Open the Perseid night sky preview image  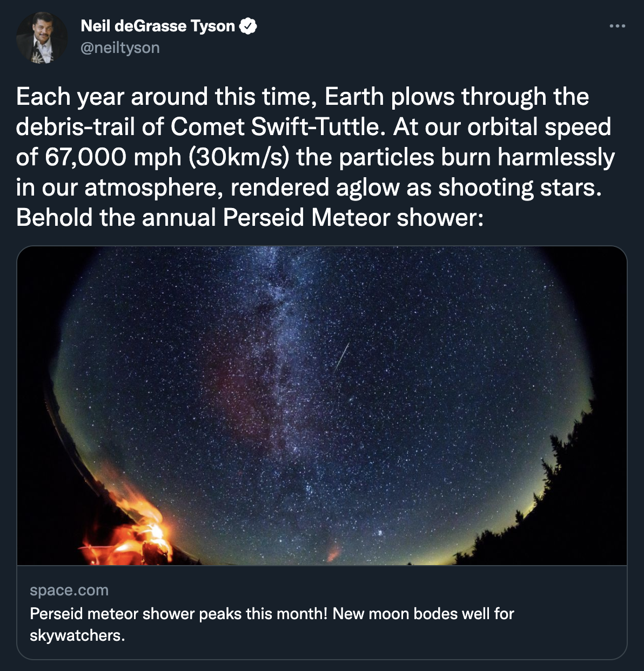click(322, 406)
